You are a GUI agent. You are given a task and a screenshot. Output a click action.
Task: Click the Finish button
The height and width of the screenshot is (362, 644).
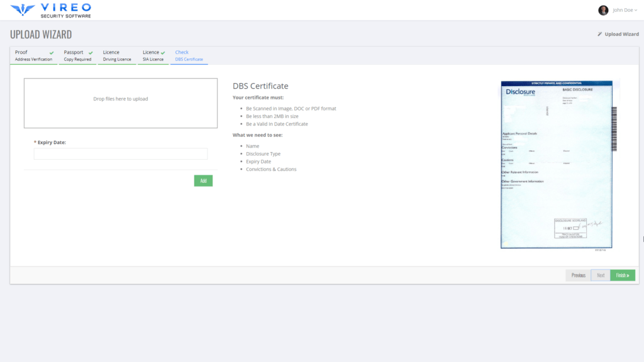pos(622,275)
